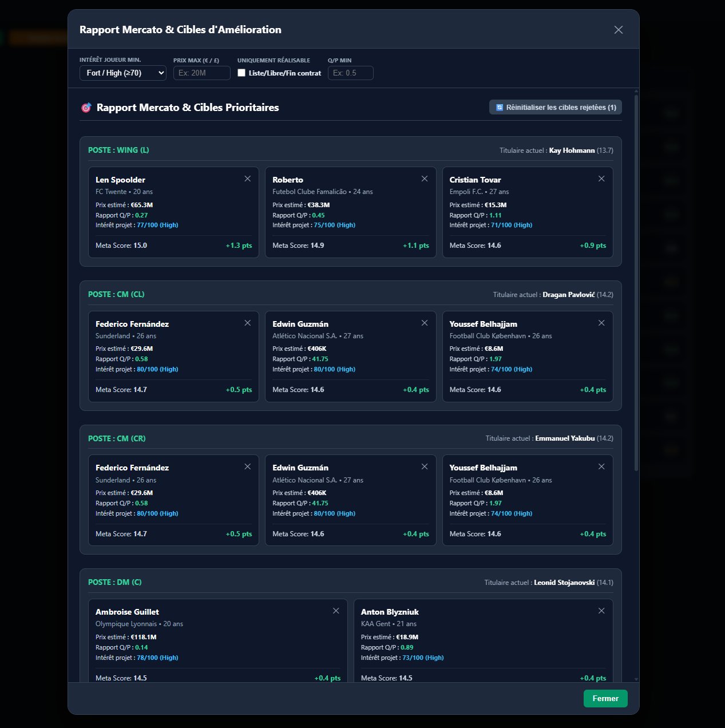Viewport: 725px width, 728px height.
Task: Click the scrollbar's down arrow
Action: 636,679
